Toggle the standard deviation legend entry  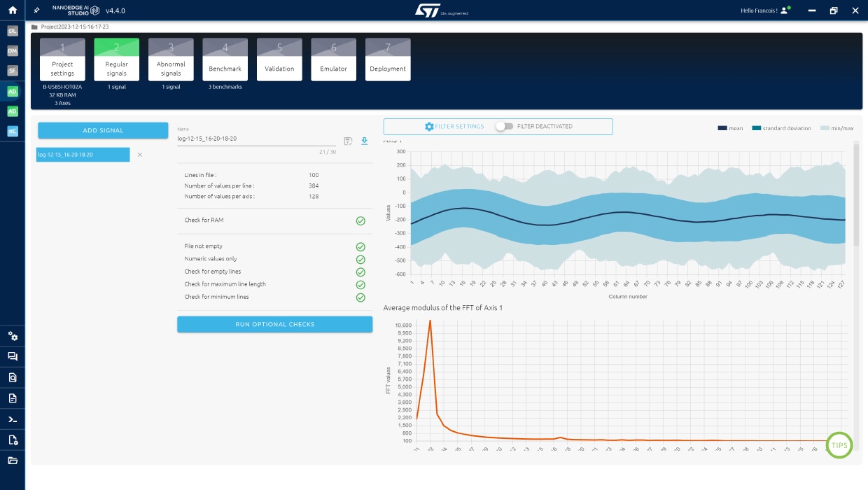click(781, 128)
